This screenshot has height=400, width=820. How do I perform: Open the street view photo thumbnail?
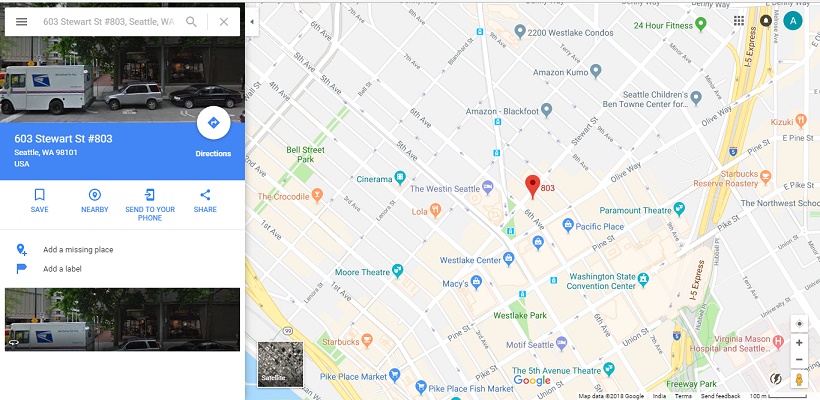click(x=122, y=319)
